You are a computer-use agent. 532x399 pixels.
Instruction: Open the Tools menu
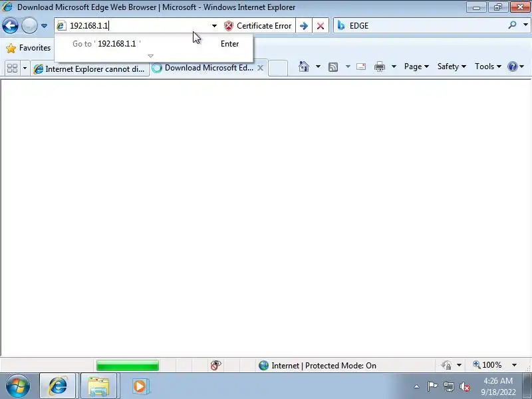[488, 66]
